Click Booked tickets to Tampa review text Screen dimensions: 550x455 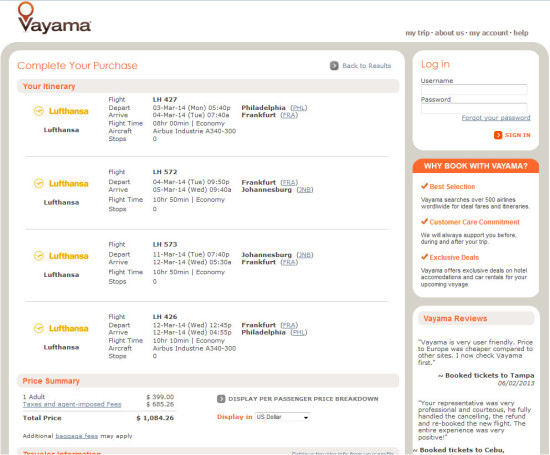486,376
